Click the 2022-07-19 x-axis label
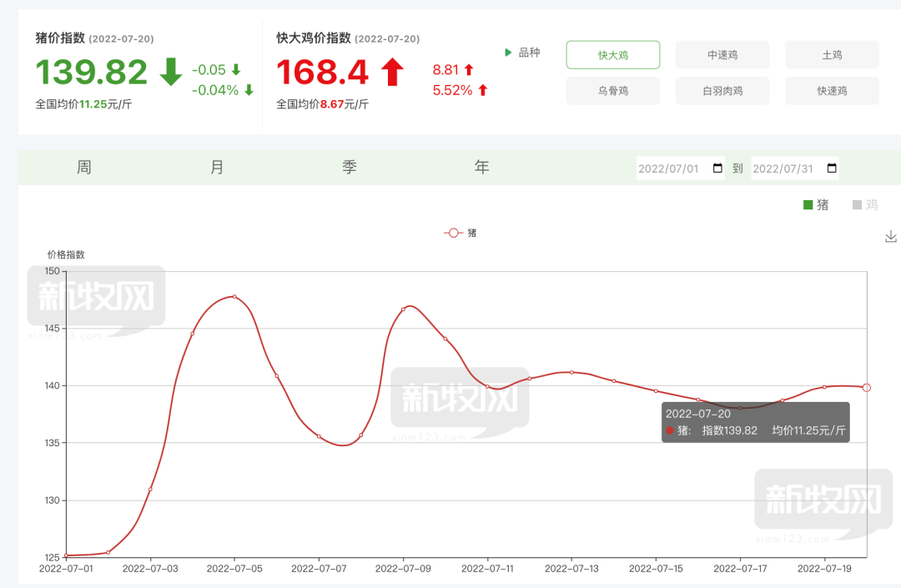The image size is (901, 588). 824,569
